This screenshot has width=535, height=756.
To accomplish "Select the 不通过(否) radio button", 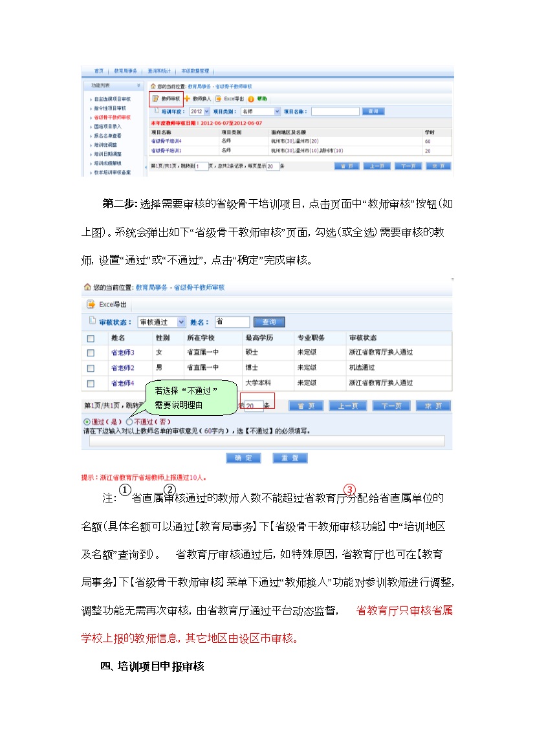I will click(129, 422).
